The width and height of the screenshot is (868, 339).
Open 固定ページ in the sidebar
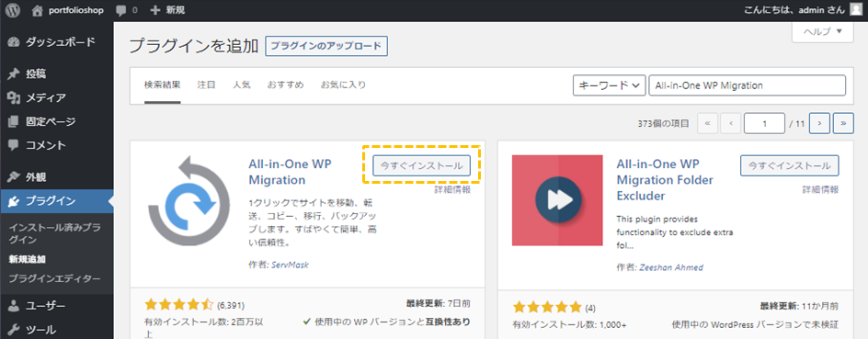(56, 121)
